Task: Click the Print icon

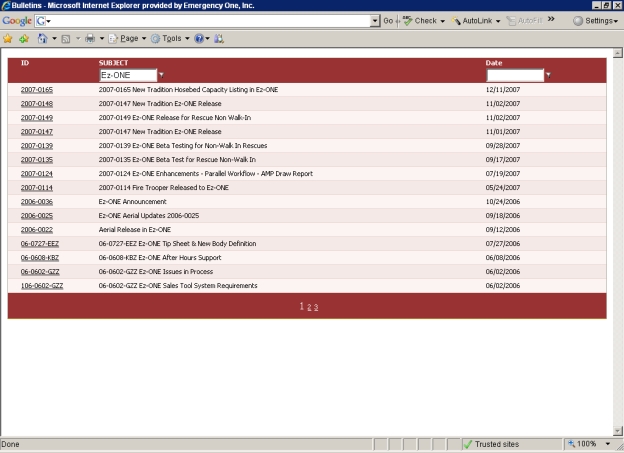Action: (90, 39)
